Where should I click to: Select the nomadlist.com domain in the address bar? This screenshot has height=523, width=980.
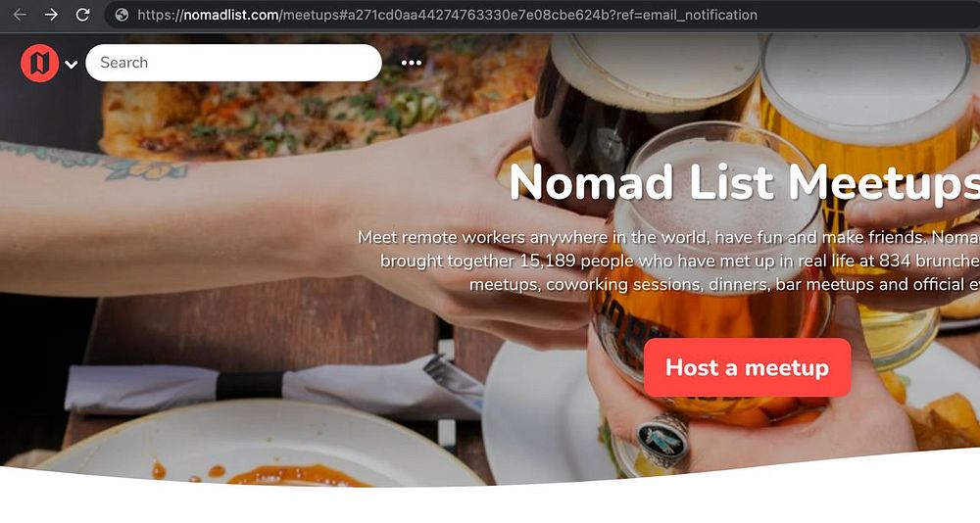tap(231, 15)
